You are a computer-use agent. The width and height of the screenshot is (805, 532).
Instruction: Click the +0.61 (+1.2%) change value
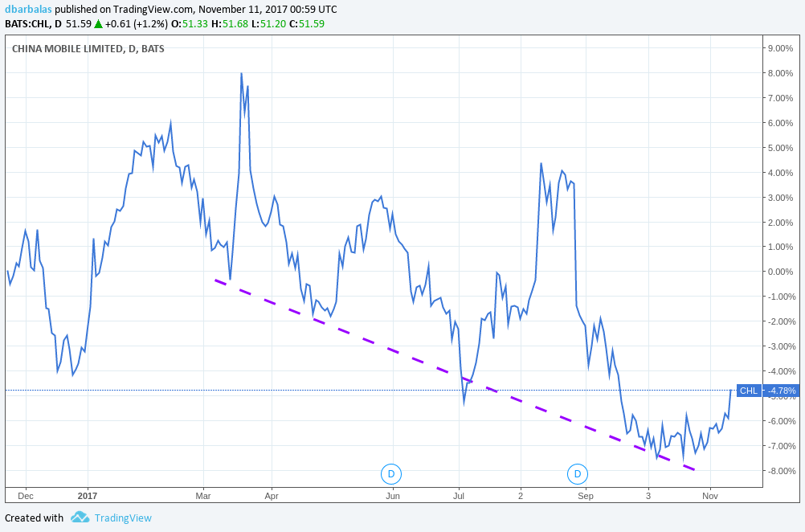click(137, 23)
